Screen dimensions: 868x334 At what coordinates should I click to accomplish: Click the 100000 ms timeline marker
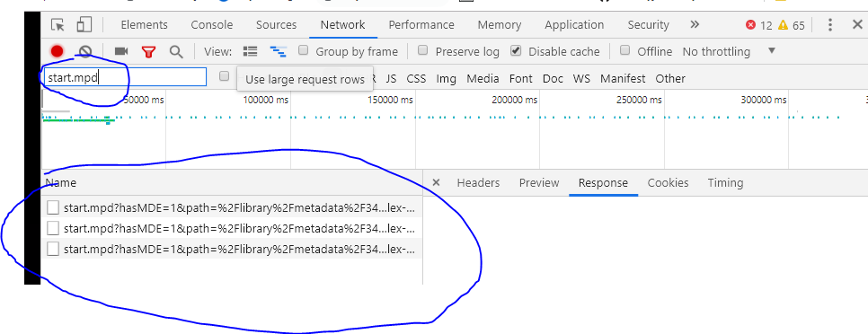click(x=266, y=100)
